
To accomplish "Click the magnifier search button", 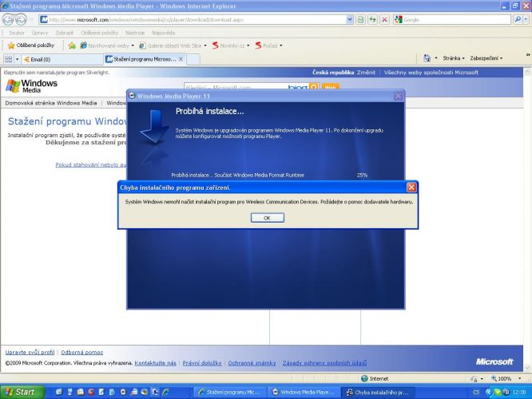I will pos(518,20).
